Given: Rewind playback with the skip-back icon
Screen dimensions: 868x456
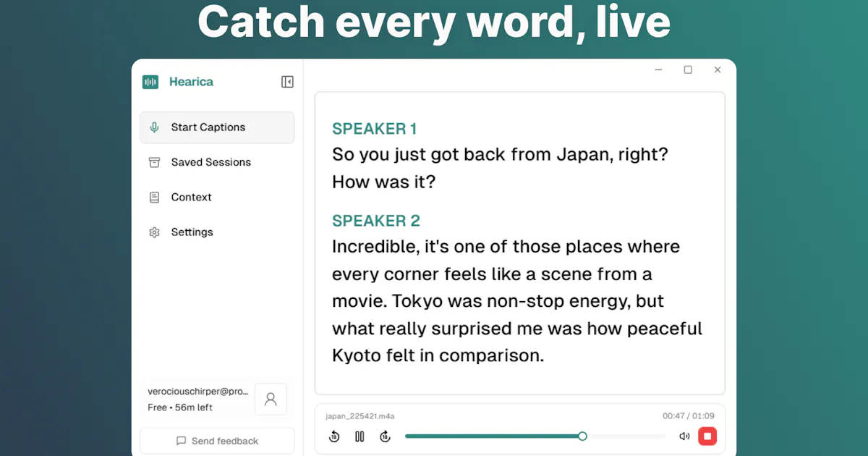Looking at the screenshot, I should [334, 436].
